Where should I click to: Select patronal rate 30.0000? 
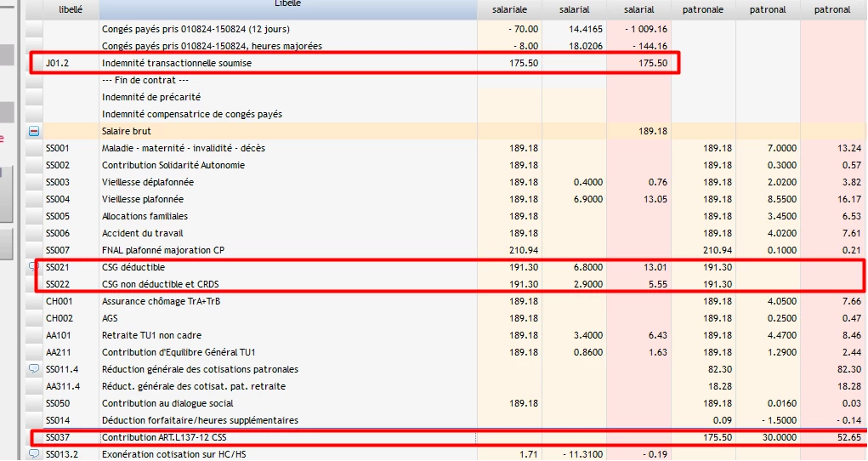[780, 437]
